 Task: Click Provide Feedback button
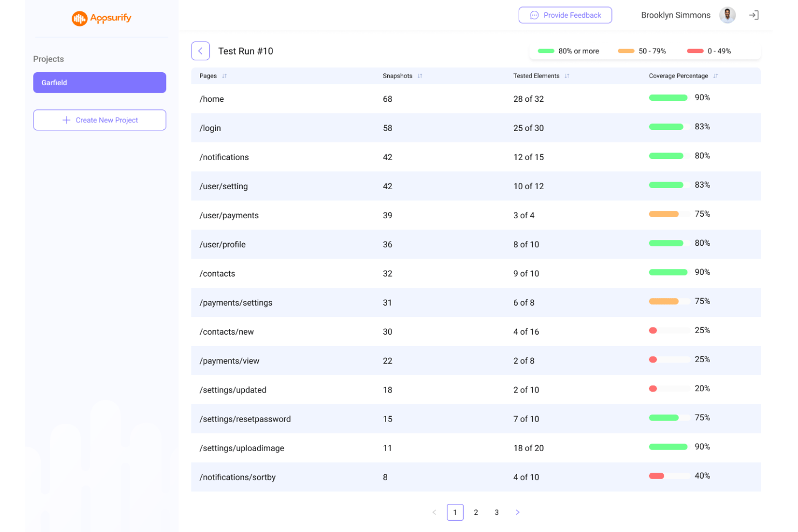(x=565, y=15)
